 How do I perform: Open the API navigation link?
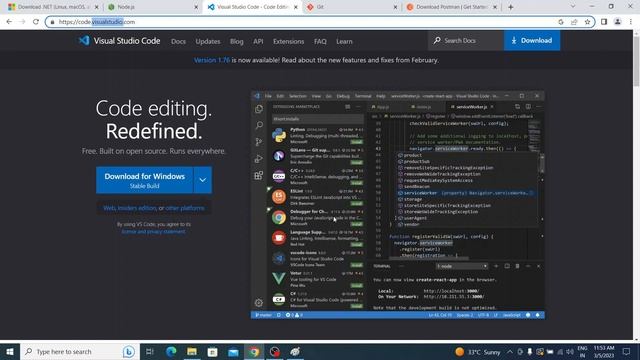coord(258,41)
